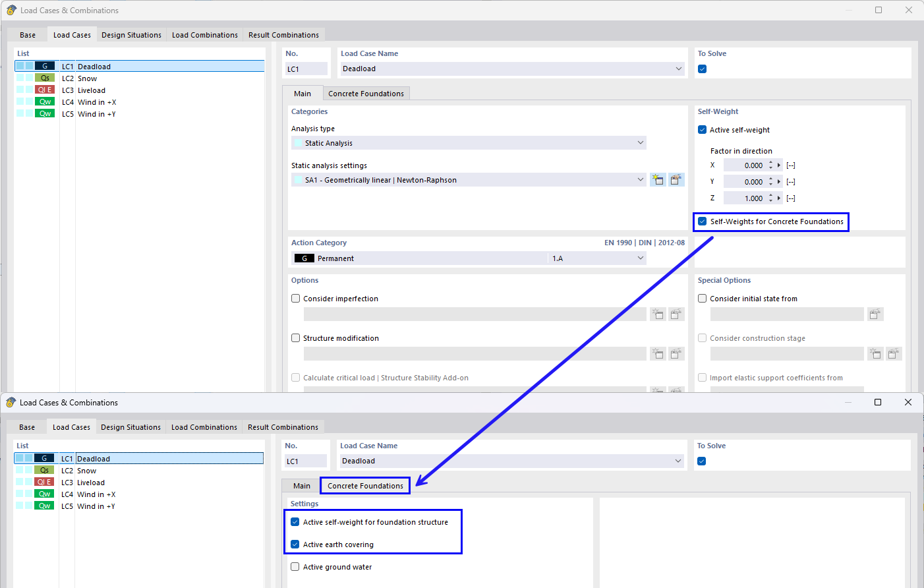The height and width of the screenshot is (588, 924).
Task: Enable Consider initial state from option
Action: [703, 299]
